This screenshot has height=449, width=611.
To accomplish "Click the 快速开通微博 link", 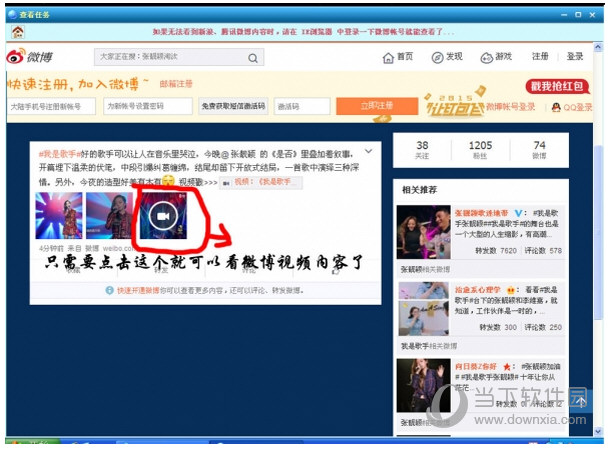I will click(x=138, y=290).
